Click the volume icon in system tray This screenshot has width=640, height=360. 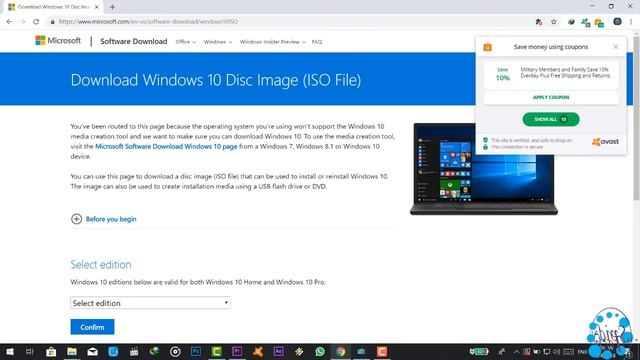click(557, 351)
